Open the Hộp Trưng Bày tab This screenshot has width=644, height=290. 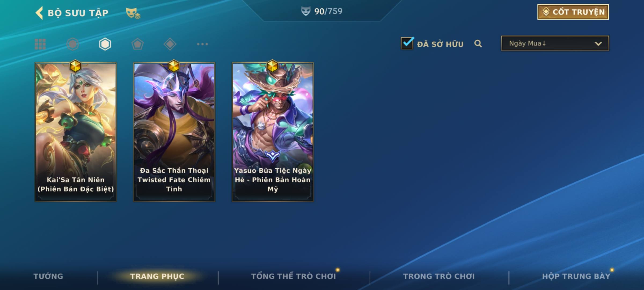[x=576, y=276]
